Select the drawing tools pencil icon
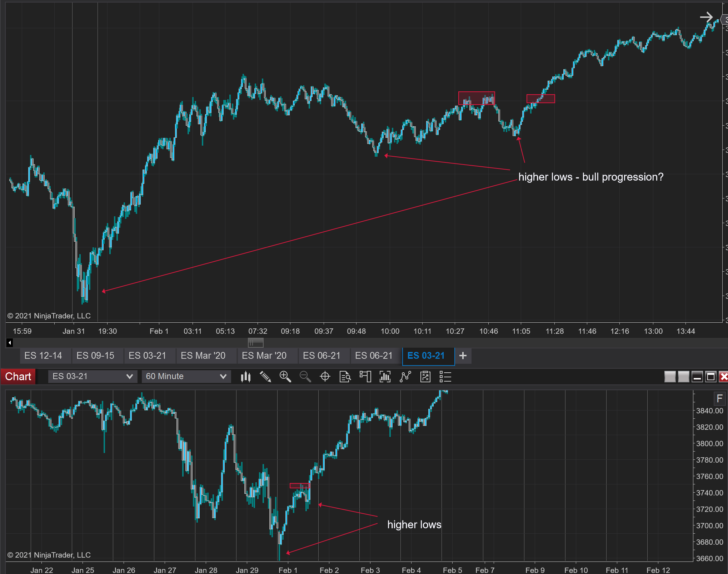728x574 pixels. [x=265, y=377]
